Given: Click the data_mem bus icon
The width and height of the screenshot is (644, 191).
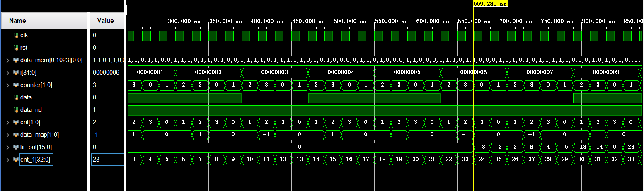Looking at the screenshot, I should click(16, 60).
